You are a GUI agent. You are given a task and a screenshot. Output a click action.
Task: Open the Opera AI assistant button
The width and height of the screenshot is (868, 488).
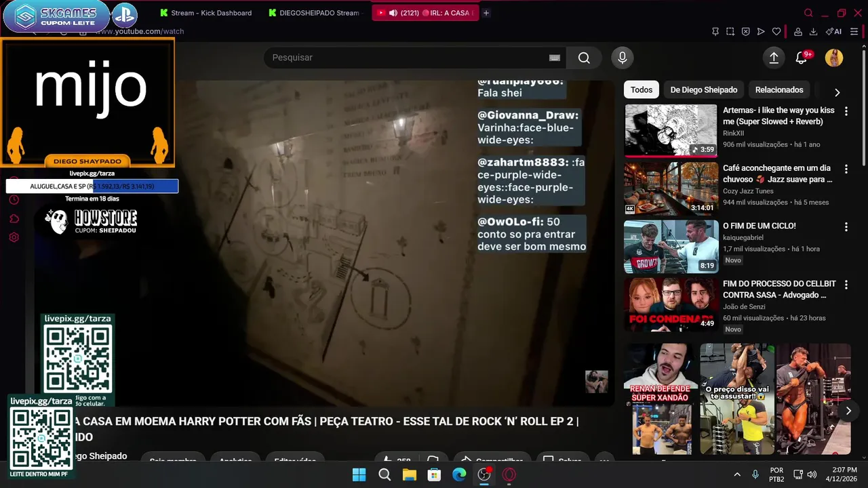point(833,31)
